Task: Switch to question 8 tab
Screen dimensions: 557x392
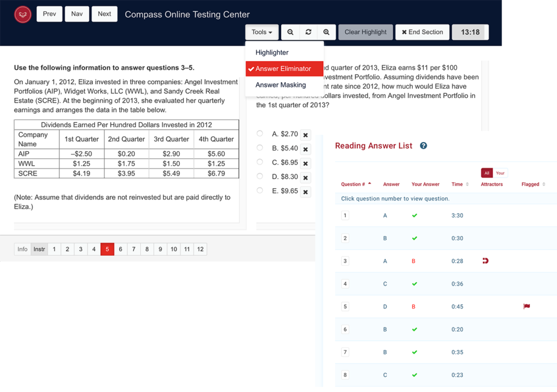Action: click(147, 248)
